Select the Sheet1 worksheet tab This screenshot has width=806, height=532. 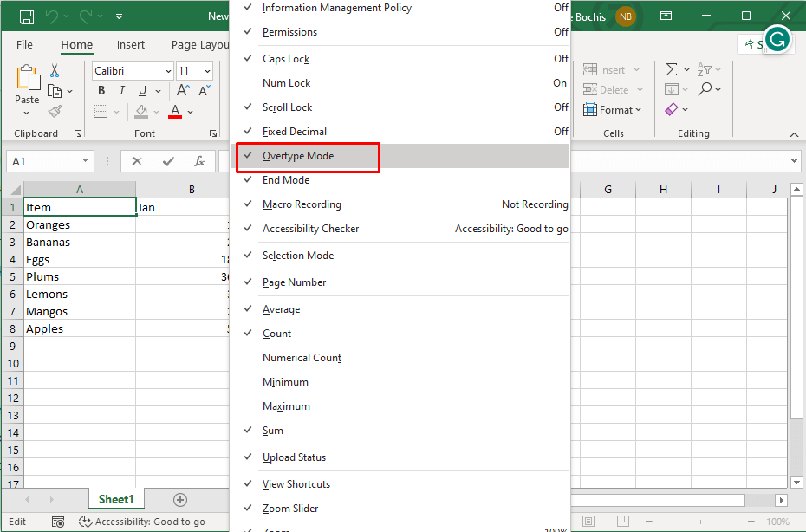coord(115,500)
